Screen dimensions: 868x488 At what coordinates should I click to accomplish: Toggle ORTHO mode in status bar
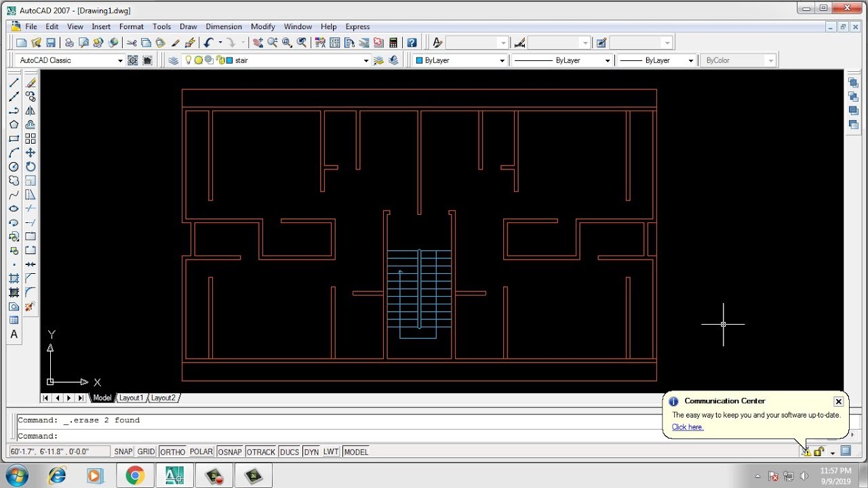point(173,452)
